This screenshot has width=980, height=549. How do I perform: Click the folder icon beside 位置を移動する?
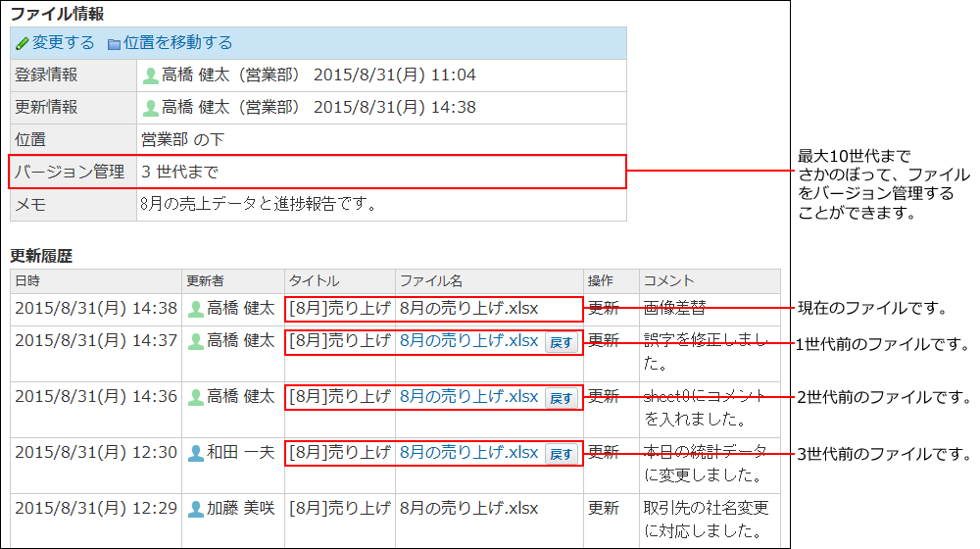(x=114, y=44)
